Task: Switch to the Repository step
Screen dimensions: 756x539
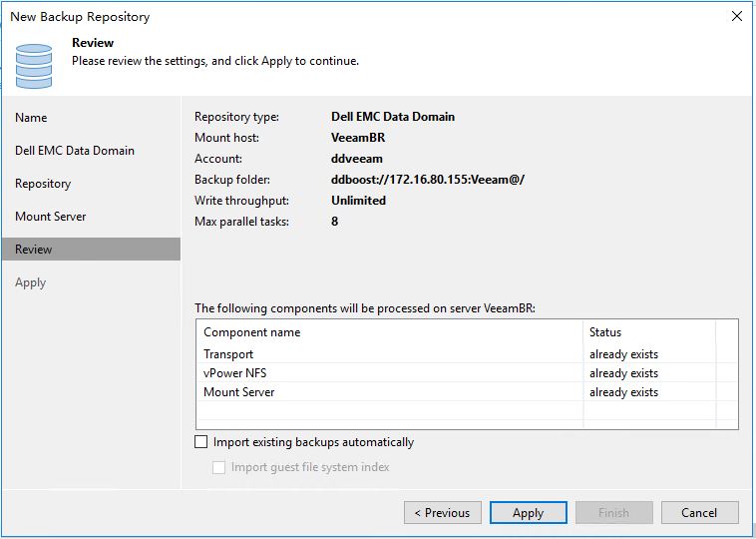Action: pos(43,184)
